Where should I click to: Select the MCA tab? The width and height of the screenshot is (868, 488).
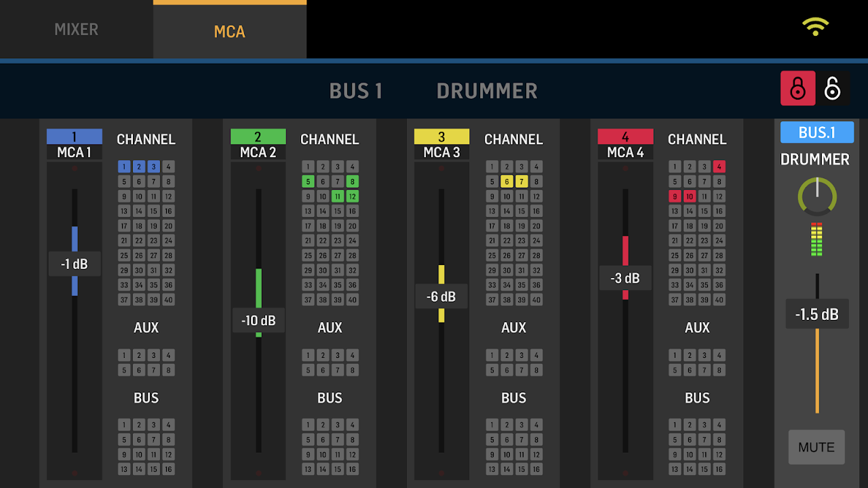click(230, 31)
